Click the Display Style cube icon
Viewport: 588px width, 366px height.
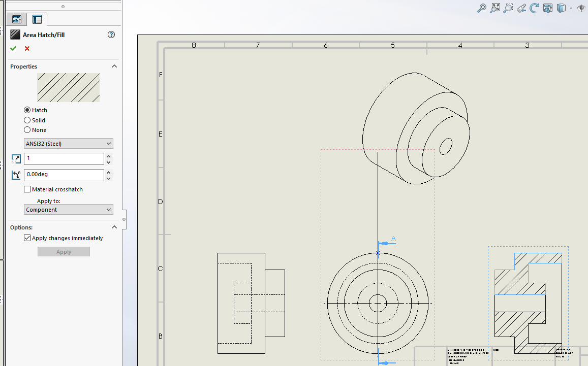(x=561, y=8)
